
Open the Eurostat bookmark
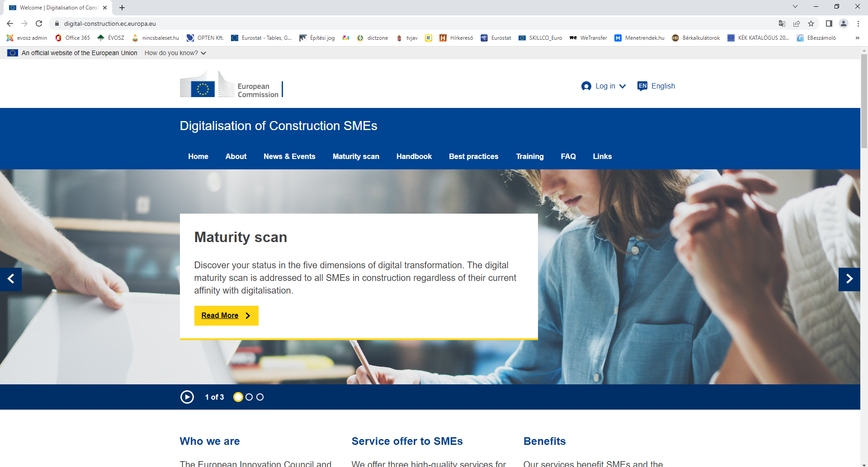(496, 38)
